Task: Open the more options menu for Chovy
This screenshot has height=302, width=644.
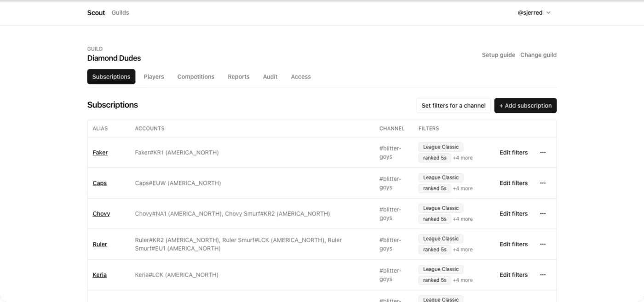Action: (x=543, y=214)
